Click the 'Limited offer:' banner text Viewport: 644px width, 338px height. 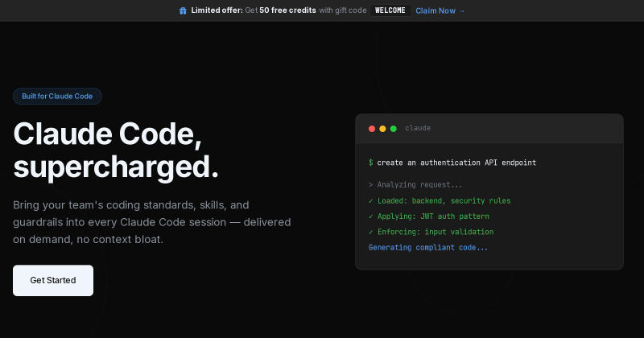coord(217,10)
